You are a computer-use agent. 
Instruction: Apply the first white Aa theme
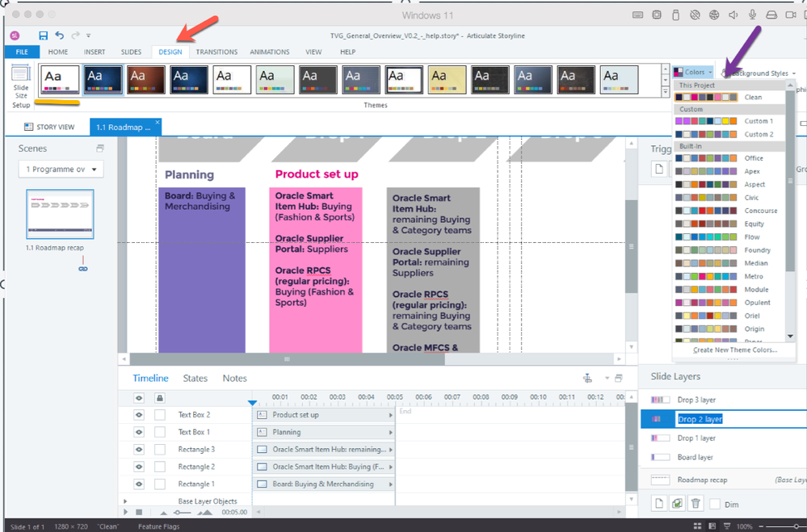[60, 80]
